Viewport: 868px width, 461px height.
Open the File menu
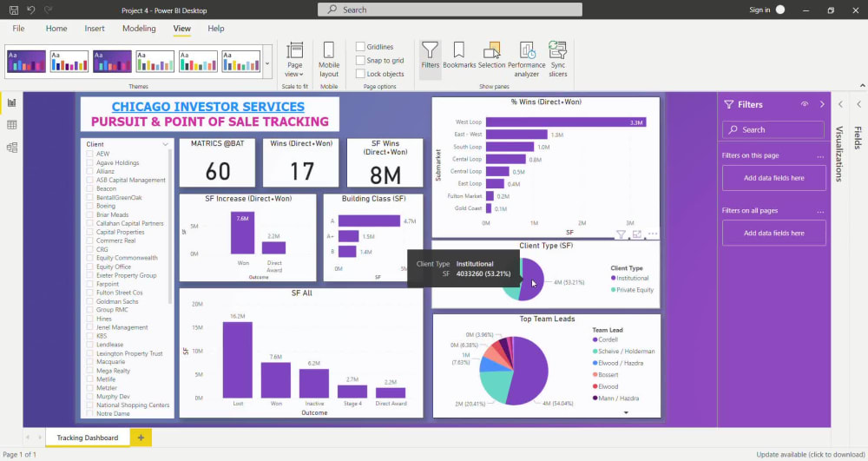tap(18, 29)
